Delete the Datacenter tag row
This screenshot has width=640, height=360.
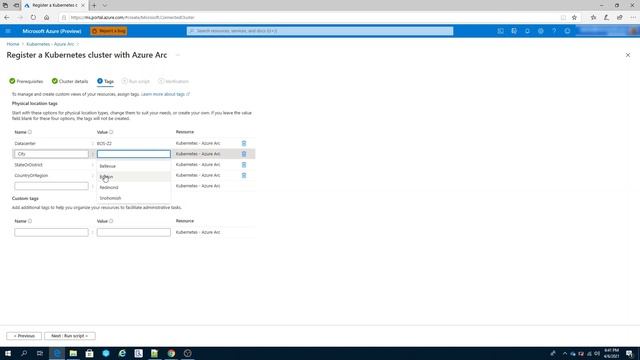pos(244,143)
